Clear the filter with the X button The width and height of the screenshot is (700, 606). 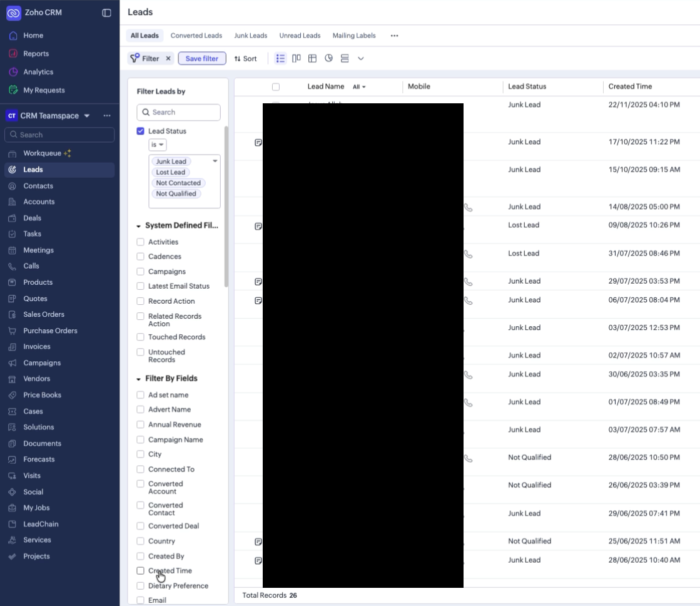click(x=168, y=59)
